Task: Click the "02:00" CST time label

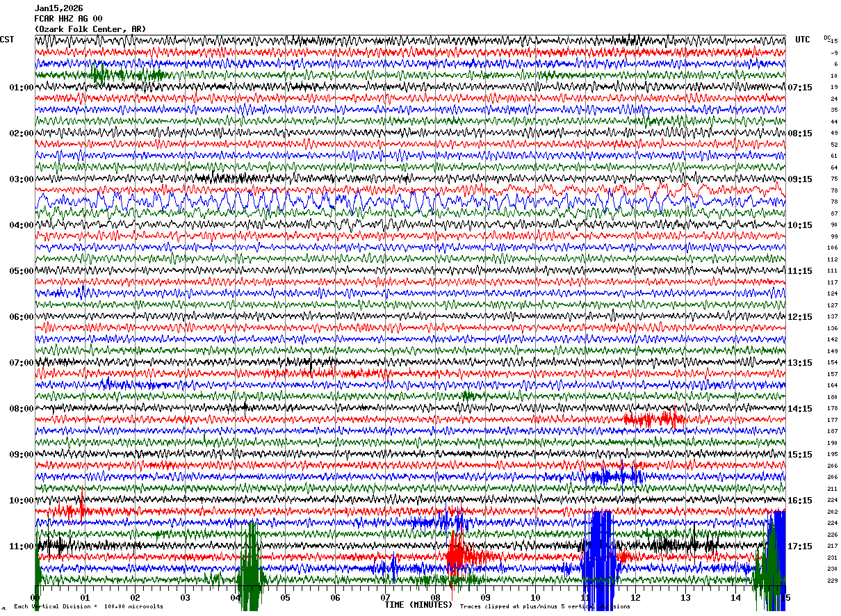Action: coord(21,133)
